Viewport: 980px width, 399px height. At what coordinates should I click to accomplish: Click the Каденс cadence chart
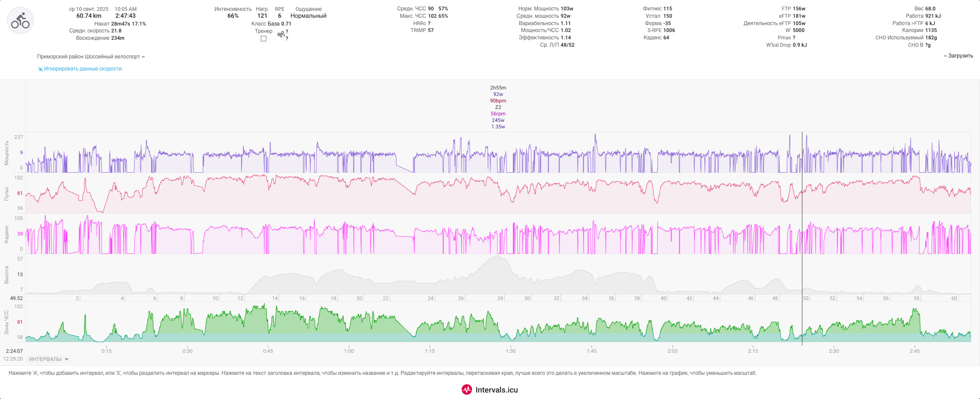coord(498,234)
